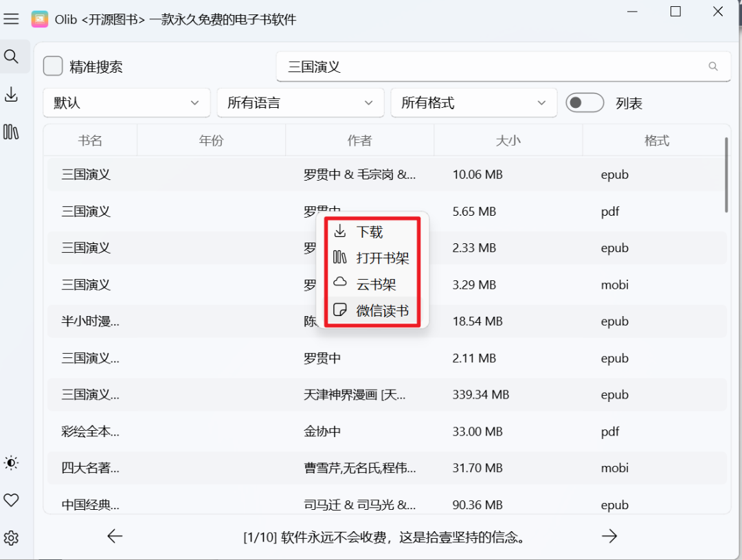
Task: Select 下载 from the context menu
Action: point(370,232)
